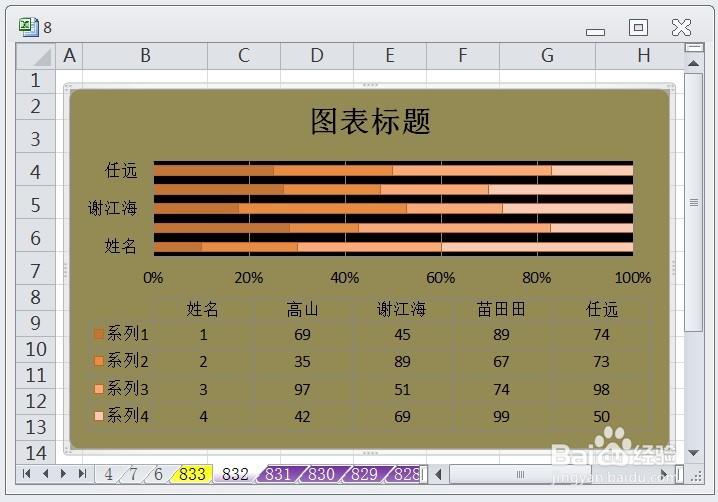The height and width of the screenshot is (502, 718).
Task: Click the 60% axis label
Action: click(x=441, y=278)
